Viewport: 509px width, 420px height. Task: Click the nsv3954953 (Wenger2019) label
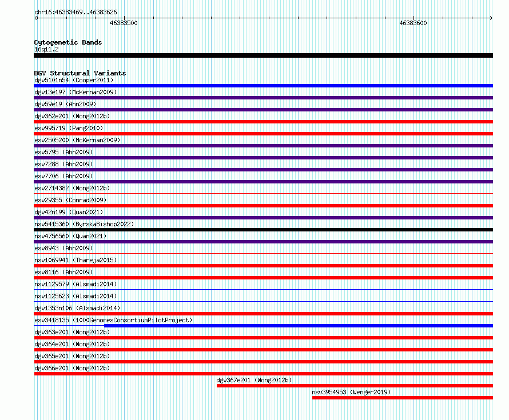coord(351,392)
